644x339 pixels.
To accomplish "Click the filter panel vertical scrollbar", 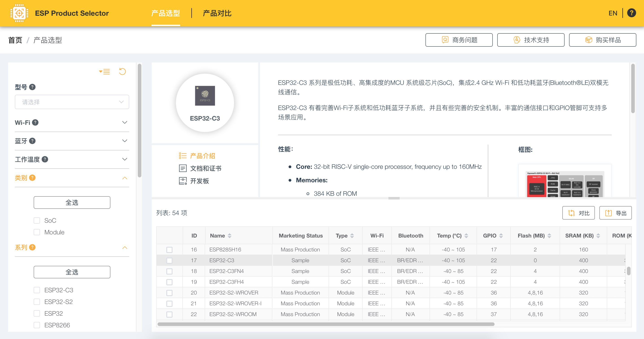I will tap(140, 120).
